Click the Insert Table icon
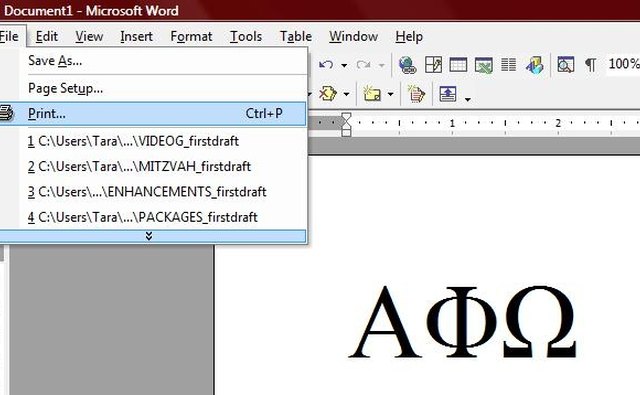 pos(458,64)
